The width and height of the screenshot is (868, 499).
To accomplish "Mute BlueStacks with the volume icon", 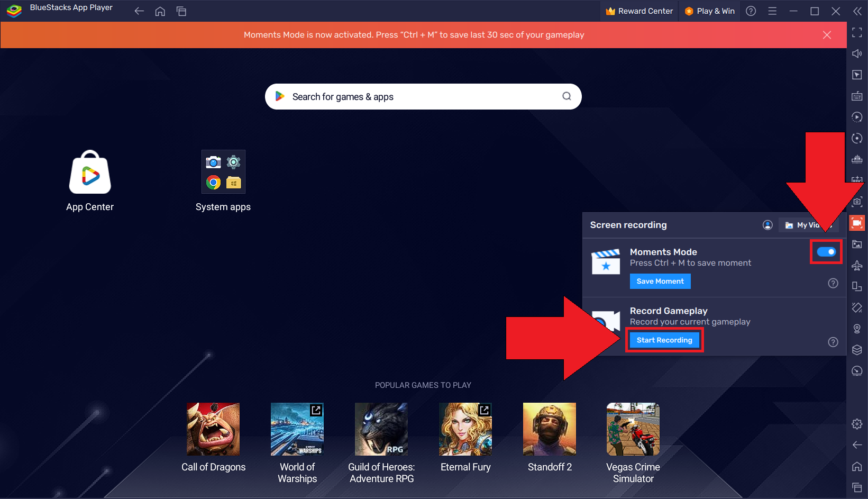I will point(857,53).
